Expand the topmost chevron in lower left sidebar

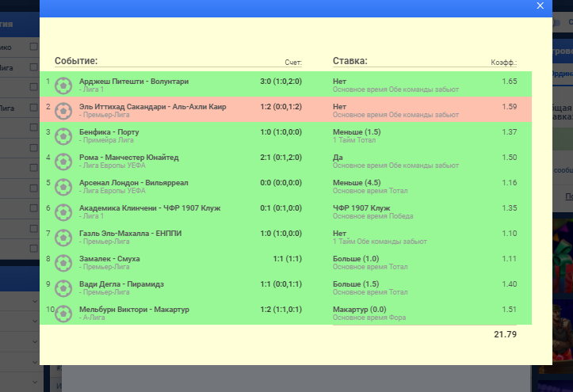34,303
